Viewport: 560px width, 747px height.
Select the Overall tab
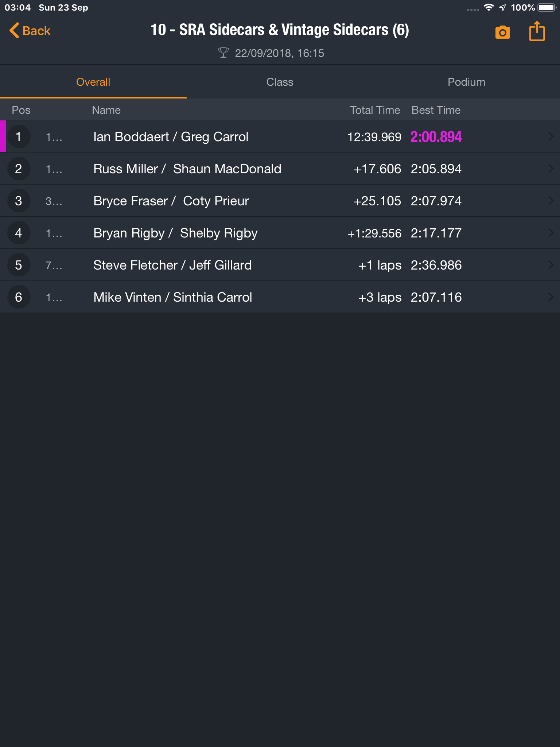[93, 82]
